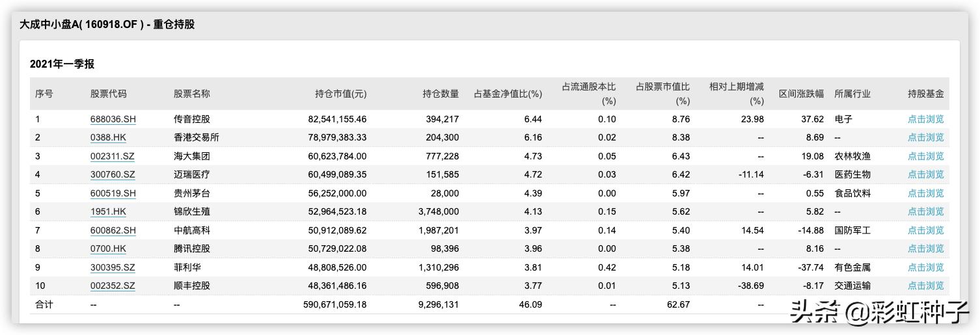Select stock name 迈瑞医疗
The width and height of the screenshot is (980, 335).
[x=191, y=174]
